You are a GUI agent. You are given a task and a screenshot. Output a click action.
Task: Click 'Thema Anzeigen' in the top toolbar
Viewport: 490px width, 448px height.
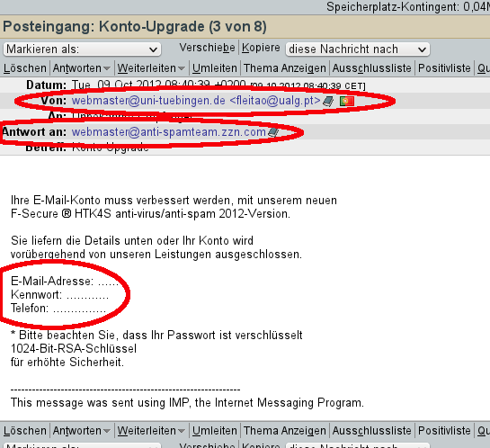[x=285, y=68]
